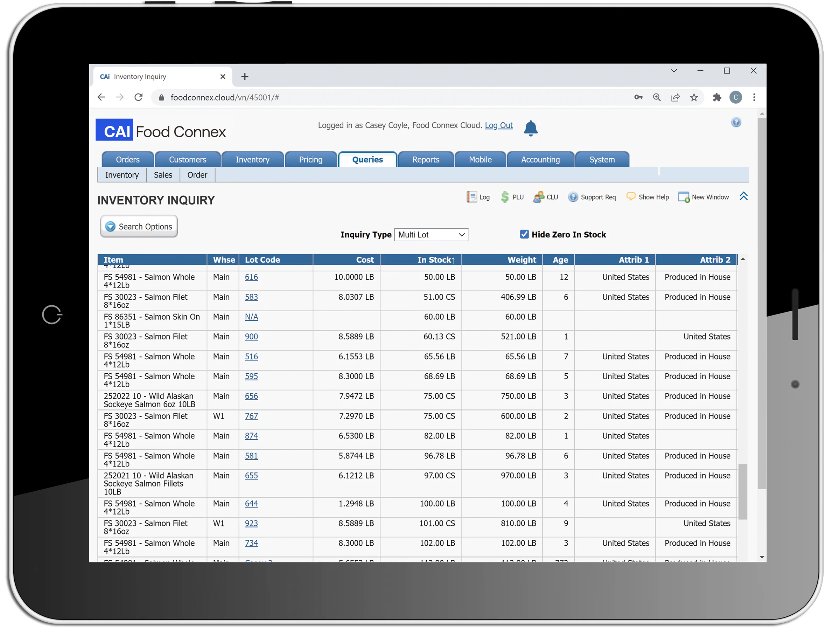This screenshot has width=840, height=643.
Task: Open a Support Req
Action: (573, 197)
